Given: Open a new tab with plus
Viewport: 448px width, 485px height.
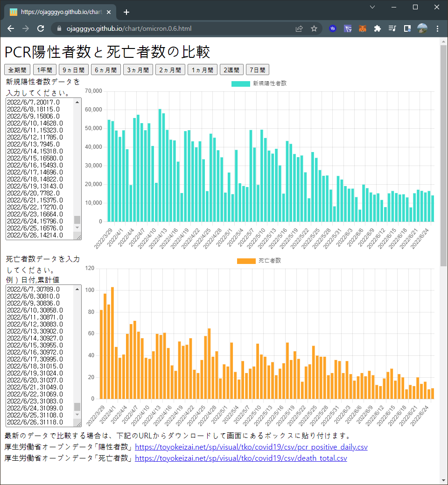Looking at the screenshot, I should (x=126, y=12).
